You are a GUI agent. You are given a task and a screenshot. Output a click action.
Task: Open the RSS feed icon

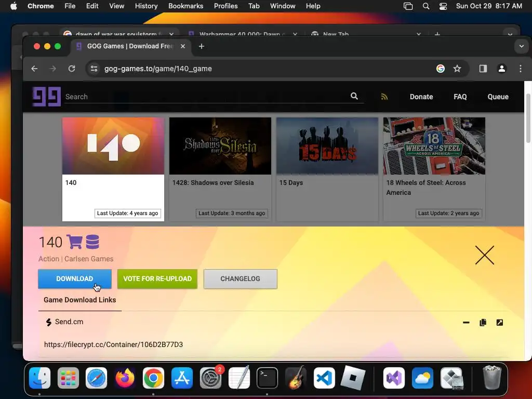click(x=384, y=97)
